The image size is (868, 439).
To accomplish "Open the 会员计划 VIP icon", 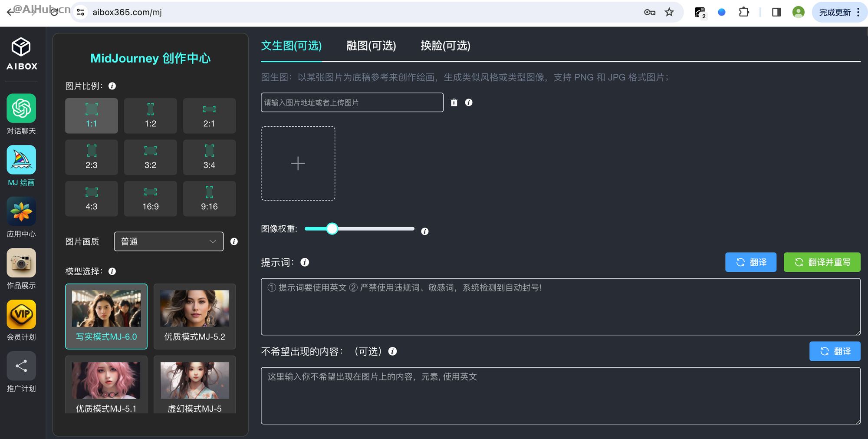I will (x=21, y=314).
